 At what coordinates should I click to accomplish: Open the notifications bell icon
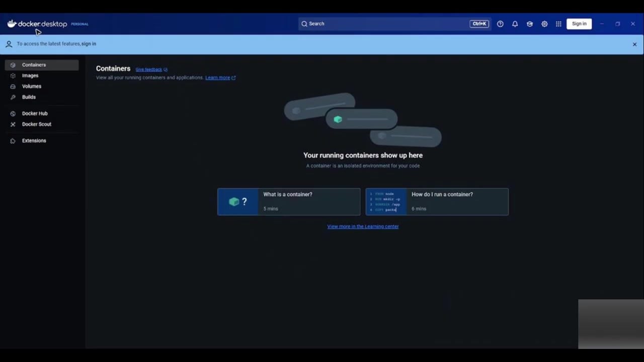coord(515,24)
